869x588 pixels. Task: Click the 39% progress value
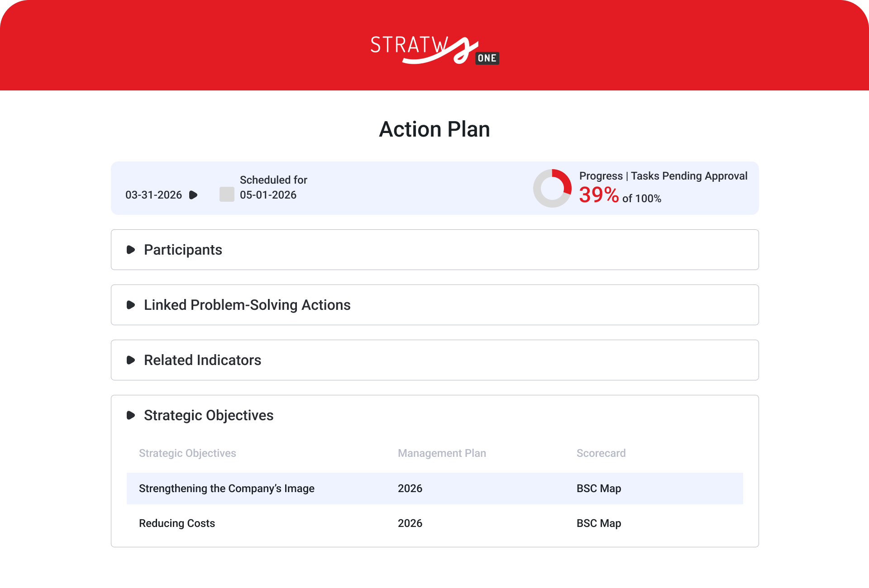point(598,195)
